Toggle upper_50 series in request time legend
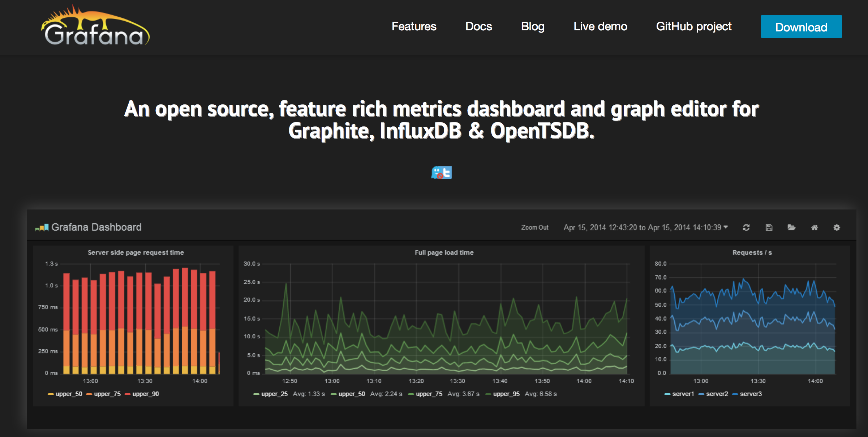Image resolution: width=868 pixels, height=437 pixels. point(69,394)
